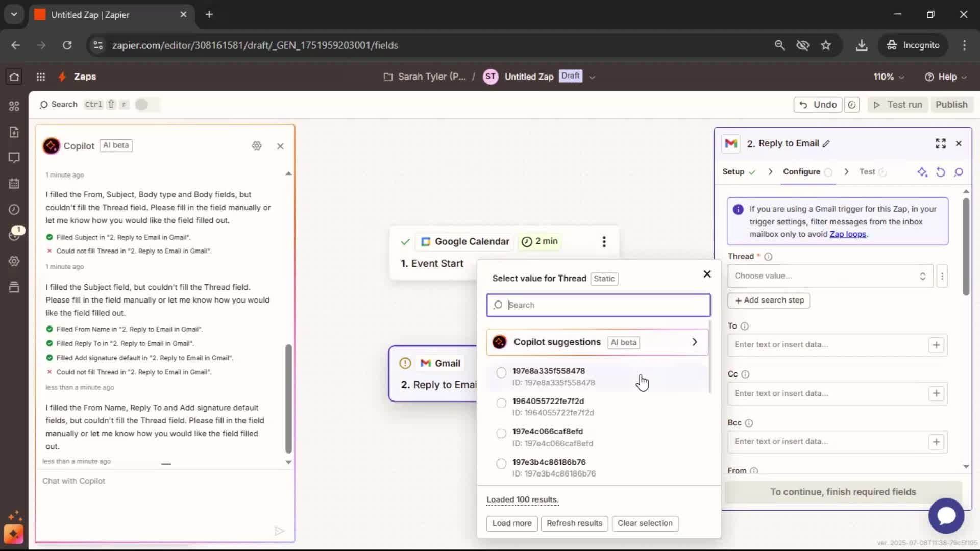Open the Bcc field info icon
This screenshot has height=551, width=980.
pos(749,423)
